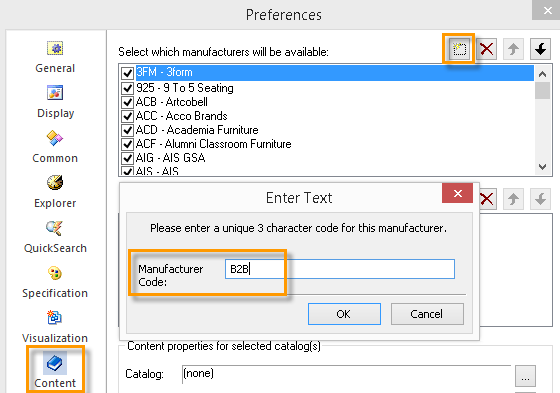Open the Common preferences section
Image resolution: width=560 pixels, height=393 pixels.
tap(55, 147)
